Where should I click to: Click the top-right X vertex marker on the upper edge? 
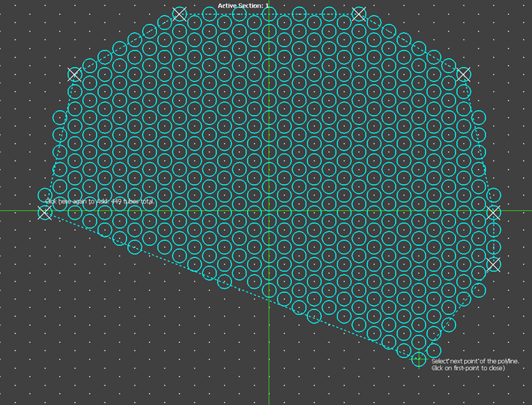pos(359,14)
